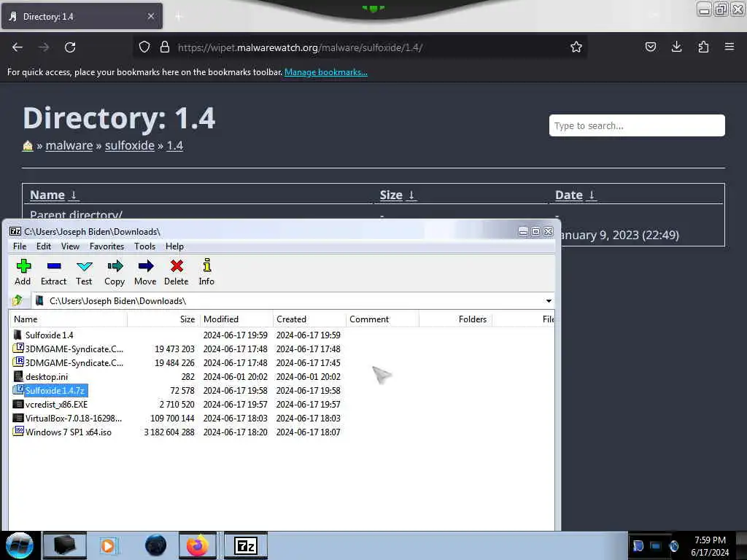Close the Directory: 1.4 tab

pyautogui.click(x=150, y=16)
